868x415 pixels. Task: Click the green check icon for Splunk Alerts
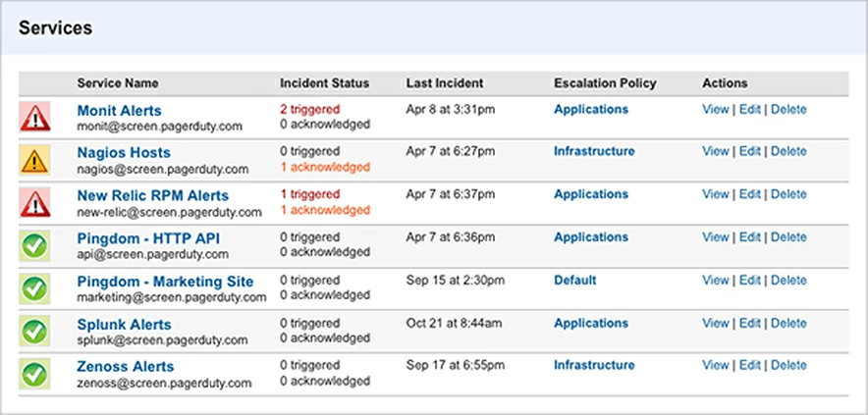pyautogui.click(x=35, y=331)
